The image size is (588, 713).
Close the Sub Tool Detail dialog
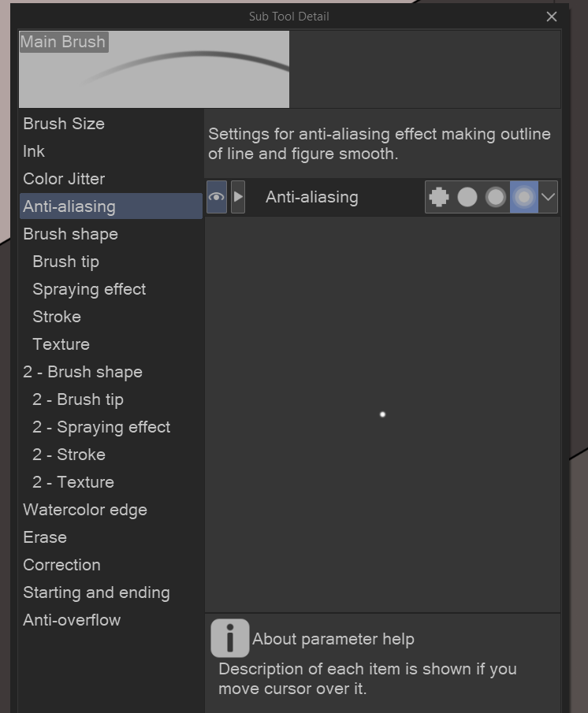click(x=552, y=17)
